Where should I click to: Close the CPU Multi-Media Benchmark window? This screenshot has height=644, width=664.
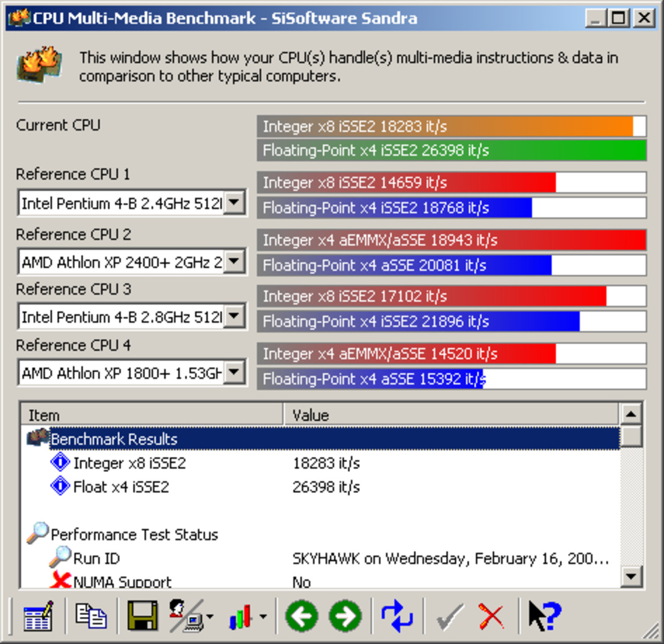click(644, 18)
